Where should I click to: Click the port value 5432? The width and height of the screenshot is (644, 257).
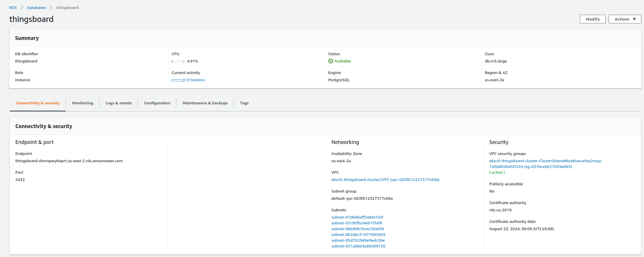(20, 180)
